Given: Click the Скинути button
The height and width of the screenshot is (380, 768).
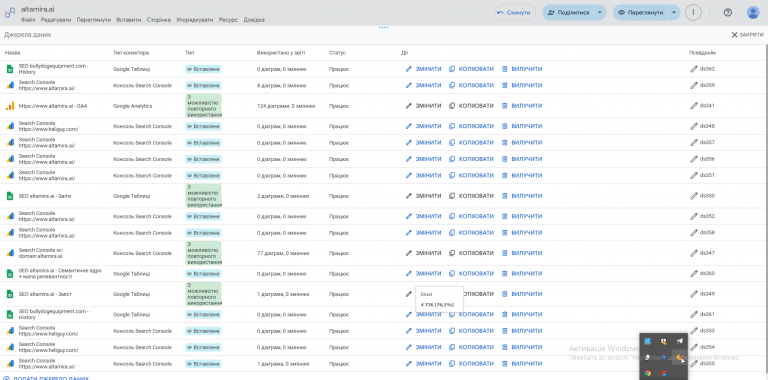Looking at the screenshot, I should [x=514, y=13].
